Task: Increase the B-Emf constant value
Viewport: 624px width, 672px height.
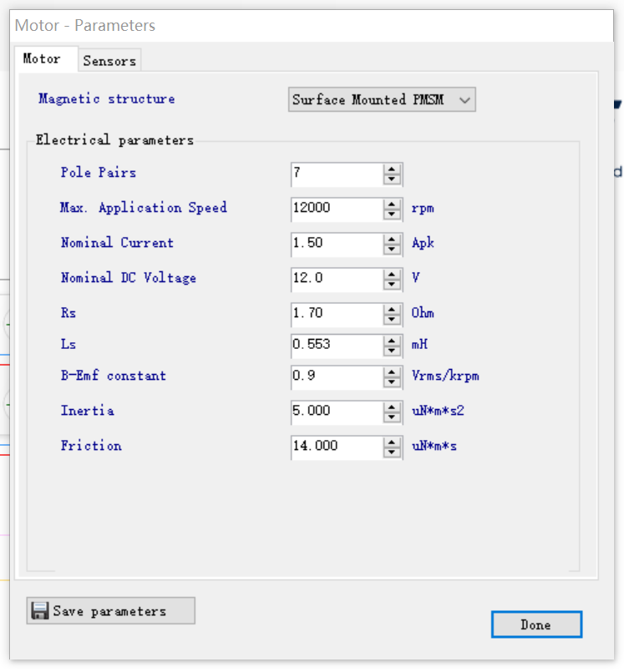Action: click(x=392, y=371)
